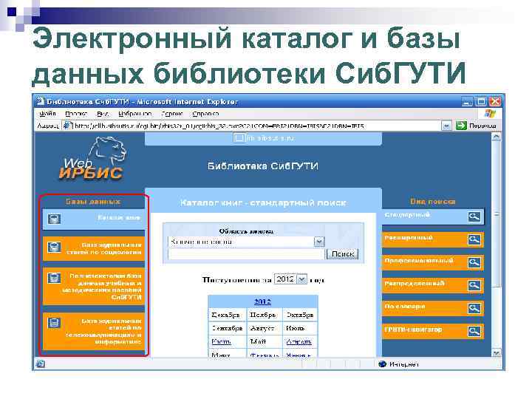Screen dimensions: 532x399
Task: Click the database icon beside Каталог книг
Action: [x=54, y=219]
